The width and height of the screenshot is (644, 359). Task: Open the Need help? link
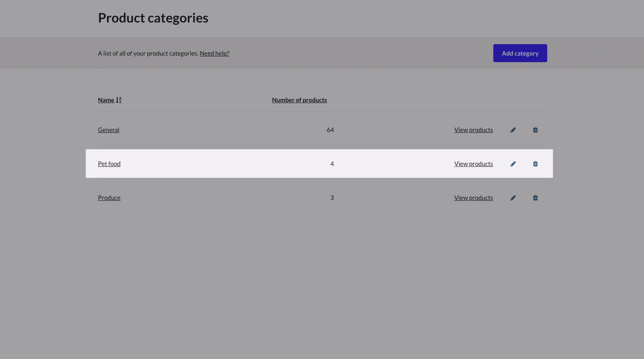(x=214, y=53)
